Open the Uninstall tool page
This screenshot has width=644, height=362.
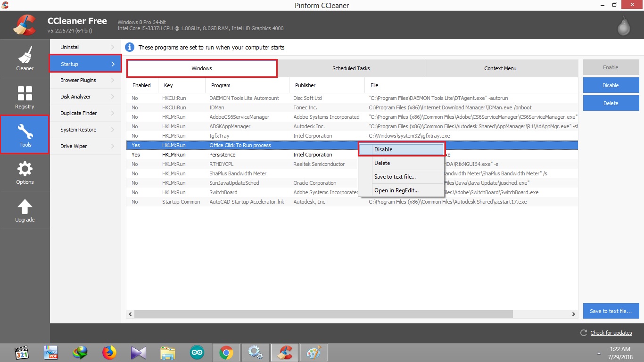85,47
